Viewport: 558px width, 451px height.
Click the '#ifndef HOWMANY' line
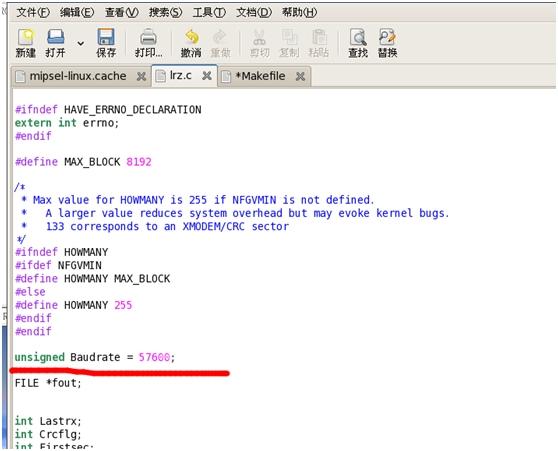(62, 252)
